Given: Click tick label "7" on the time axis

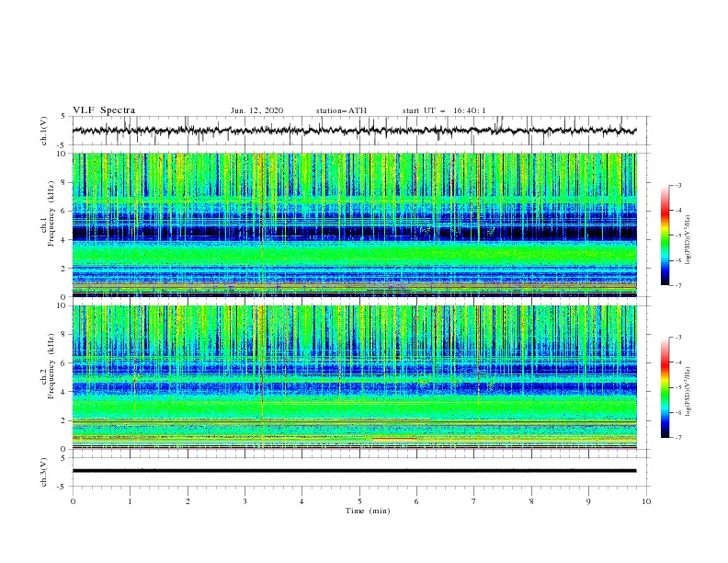Looking at the screenshot, I should (474, 501).
